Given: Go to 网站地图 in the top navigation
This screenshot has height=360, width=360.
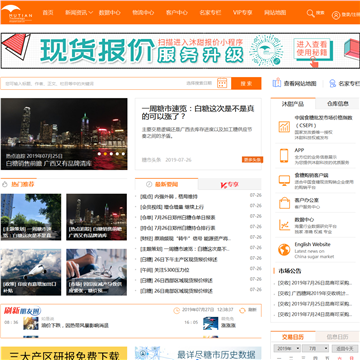Looking at the screenshot, I should 275,13.
